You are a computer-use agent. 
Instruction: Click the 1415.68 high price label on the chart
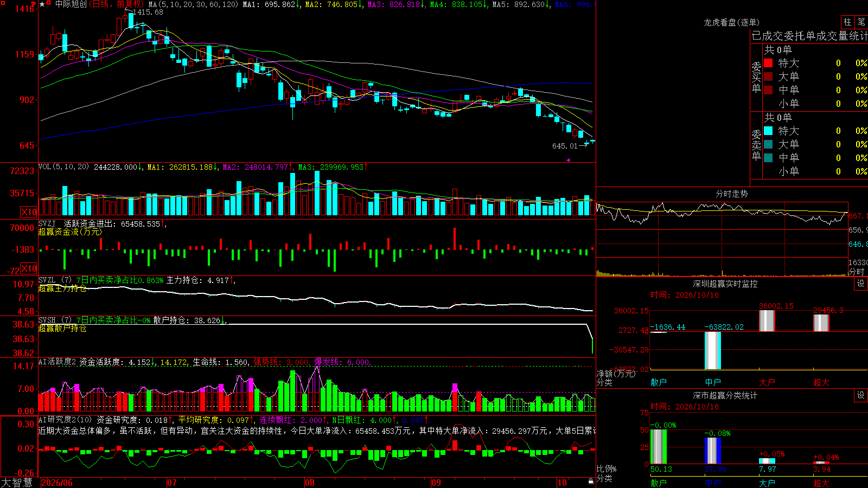[x=148, y=12]
